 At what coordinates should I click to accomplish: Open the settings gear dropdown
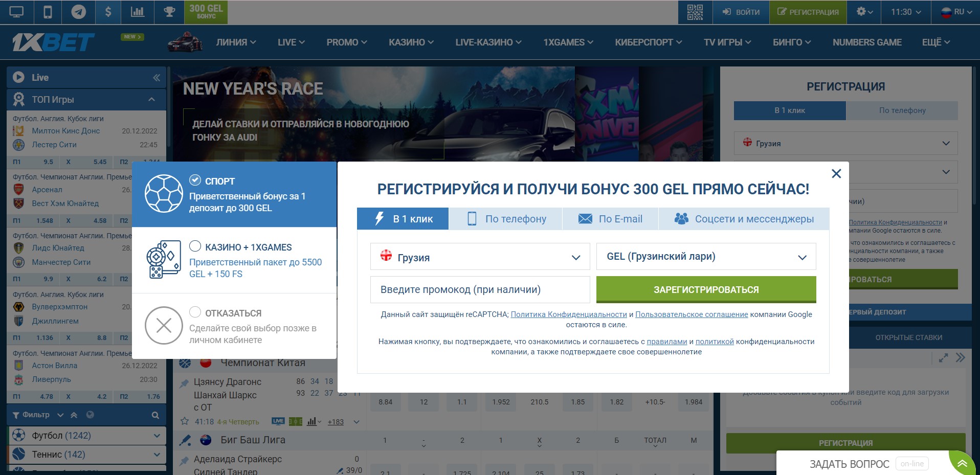(864, 12)
